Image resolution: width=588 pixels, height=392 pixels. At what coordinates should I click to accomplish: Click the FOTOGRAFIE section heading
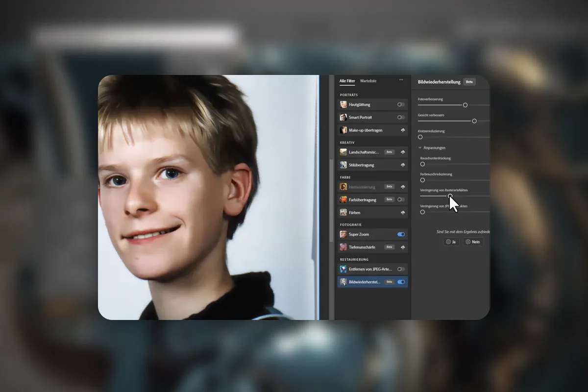point(351,224)
